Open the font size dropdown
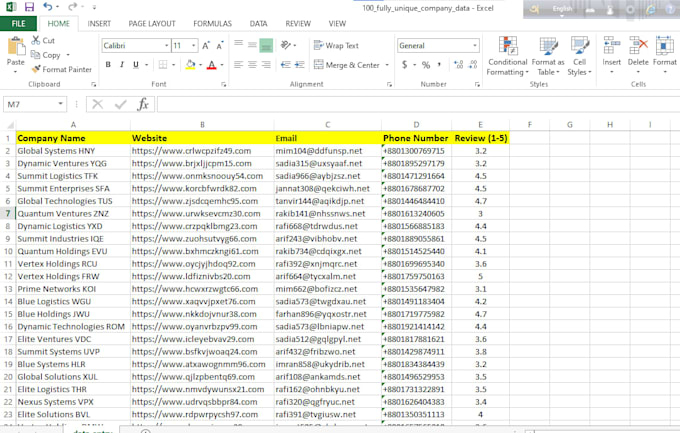The height and width of the screenshot is (433, 680). [x=193, y=45]
